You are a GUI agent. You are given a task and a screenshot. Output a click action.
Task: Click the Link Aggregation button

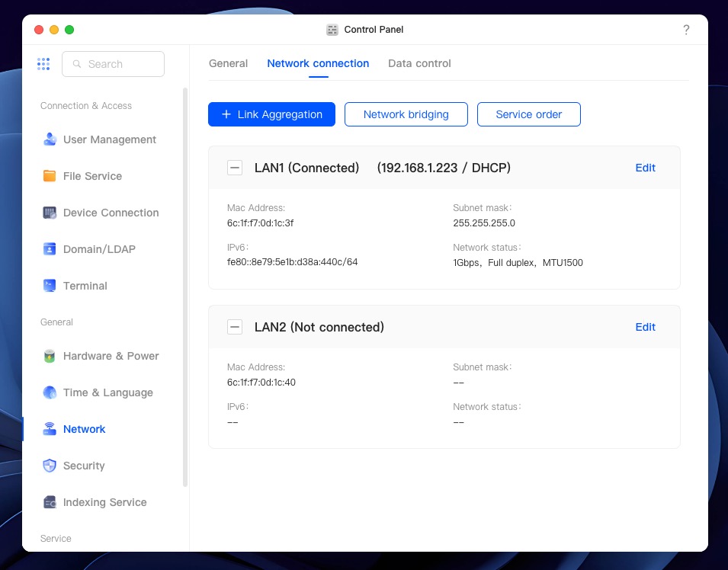tap(271, 114)
